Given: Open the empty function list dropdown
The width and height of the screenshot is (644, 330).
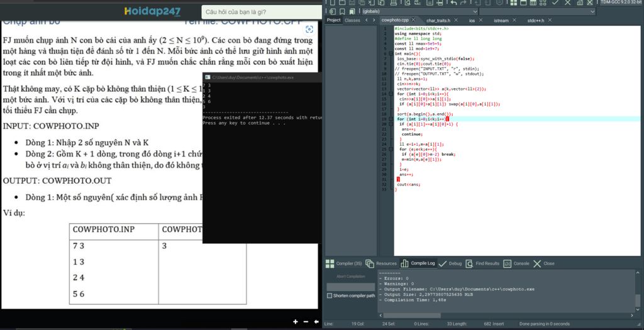Looking at the screenshot, I should point(537,11).
